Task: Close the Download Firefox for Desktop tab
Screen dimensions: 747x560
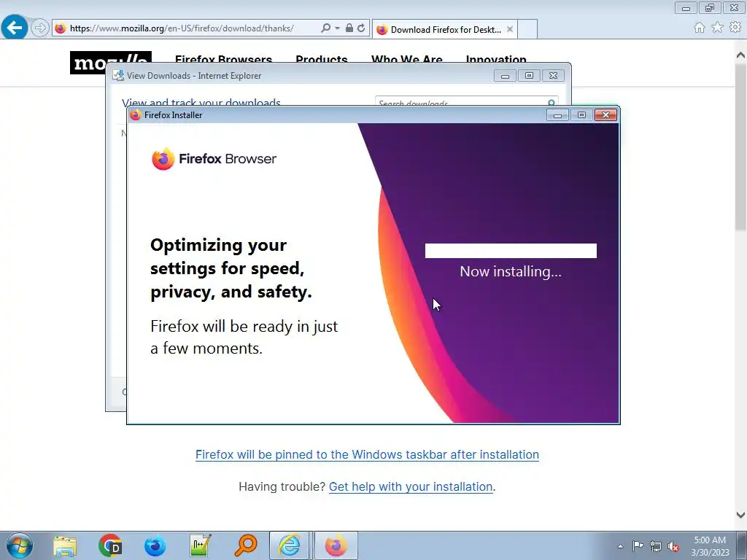Action: pyautogui.click(x=510, y=29)
